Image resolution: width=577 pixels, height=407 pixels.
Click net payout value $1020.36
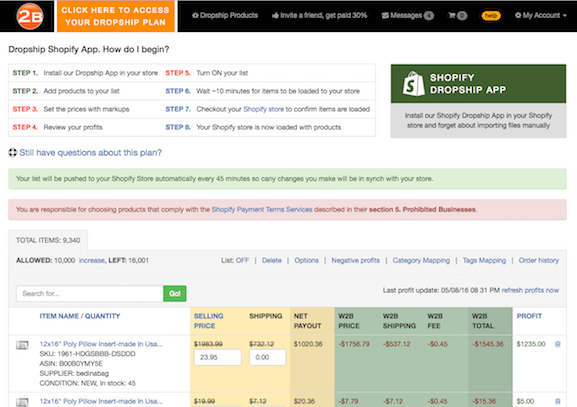pos(308,344)
